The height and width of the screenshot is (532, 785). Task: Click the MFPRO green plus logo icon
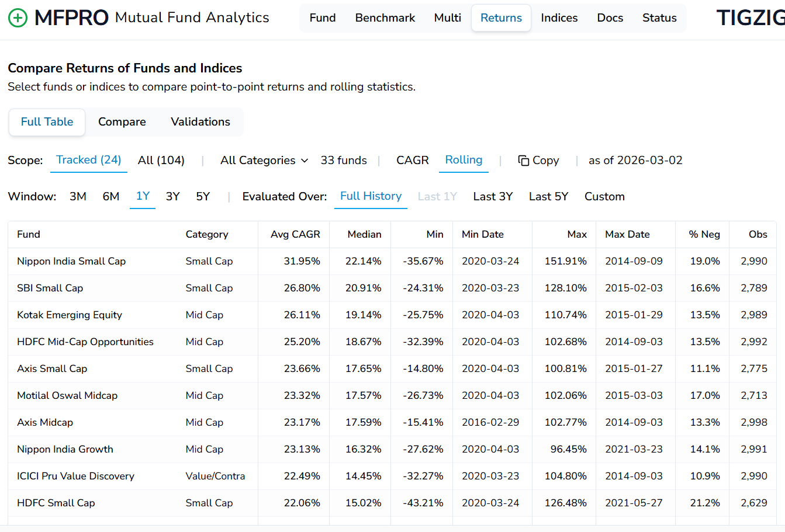pyautogui.click(x=18, y=18)
